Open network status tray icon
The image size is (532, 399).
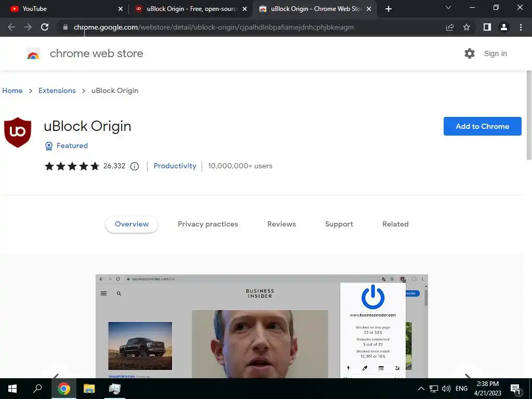click(x=434, y=389)
